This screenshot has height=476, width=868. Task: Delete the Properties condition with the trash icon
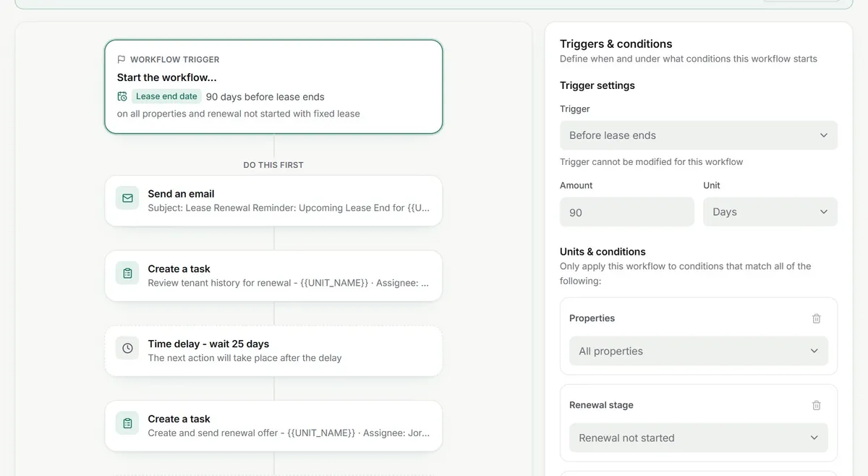tap(817, 318)
